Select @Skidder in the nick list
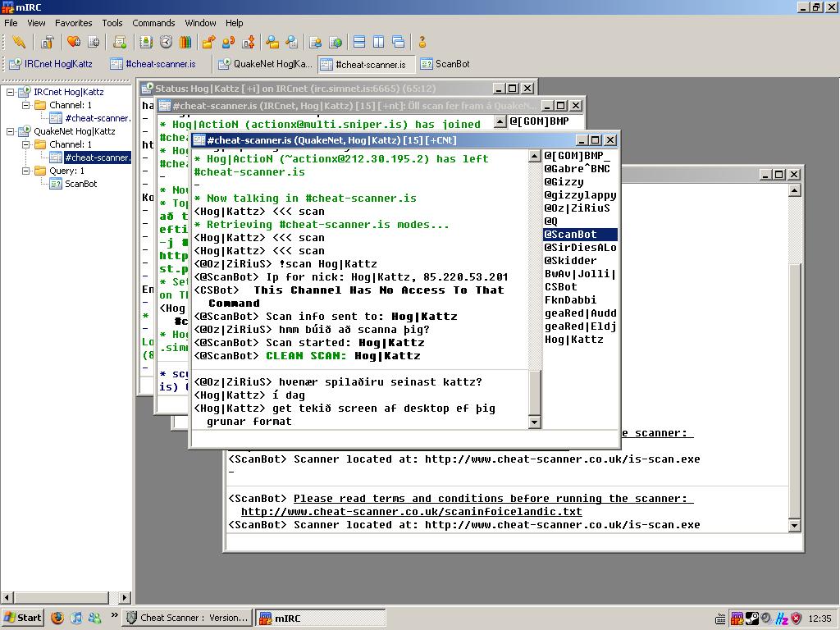 (x=570, y=260)
